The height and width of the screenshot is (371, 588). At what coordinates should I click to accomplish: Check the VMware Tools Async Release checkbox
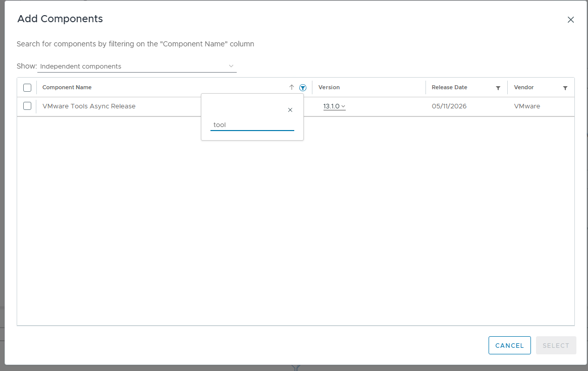pyautogui.click(x=27, y=106)
